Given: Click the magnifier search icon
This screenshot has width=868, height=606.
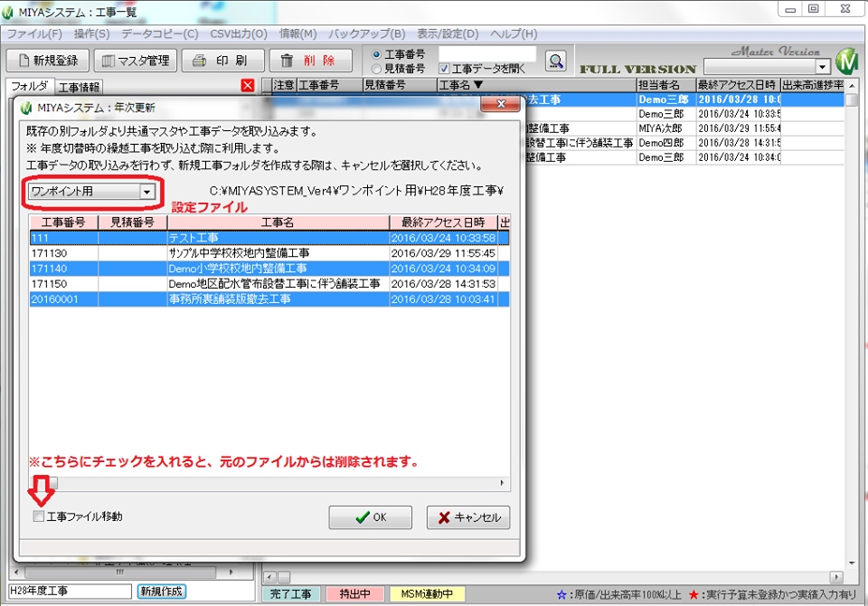Looking at the screenshot, I should (555, 61).
